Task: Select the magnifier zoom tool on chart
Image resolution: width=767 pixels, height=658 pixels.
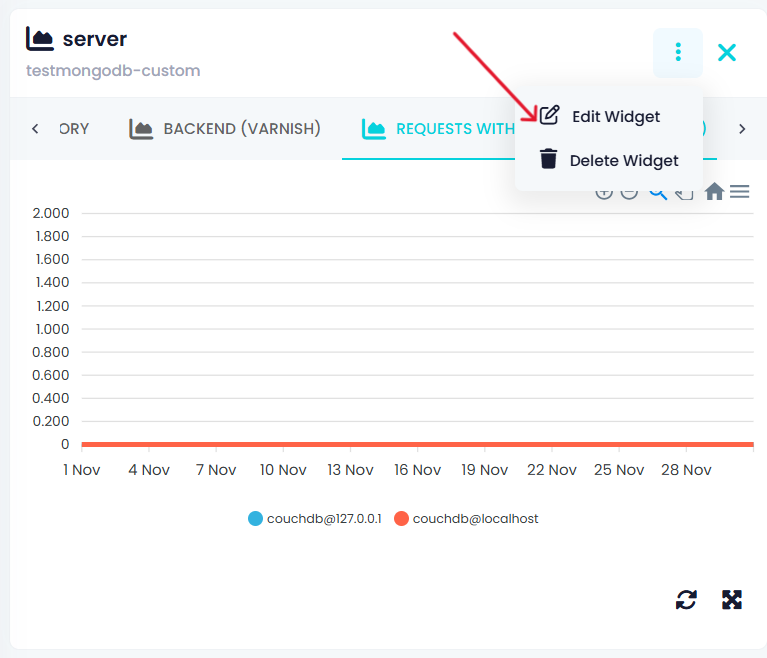Action: pos(657,192)
